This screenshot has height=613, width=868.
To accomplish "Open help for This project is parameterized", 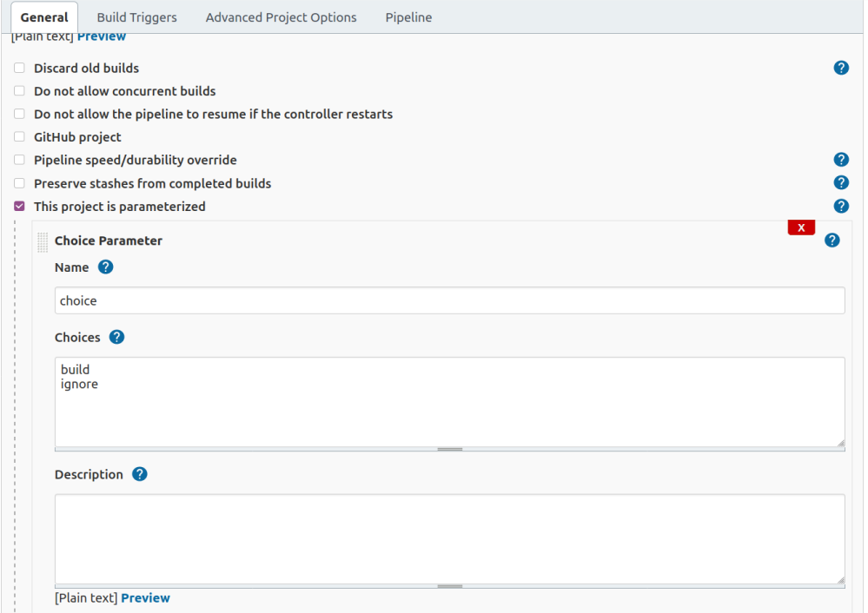I will pyautogui.click(x=841, y=206).
